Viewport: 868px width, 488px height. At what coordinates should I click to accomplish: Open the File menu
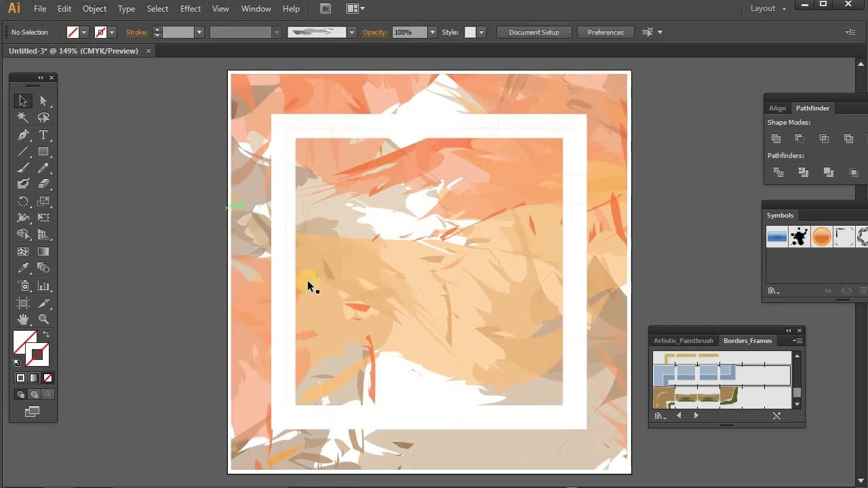click(40, 9)
